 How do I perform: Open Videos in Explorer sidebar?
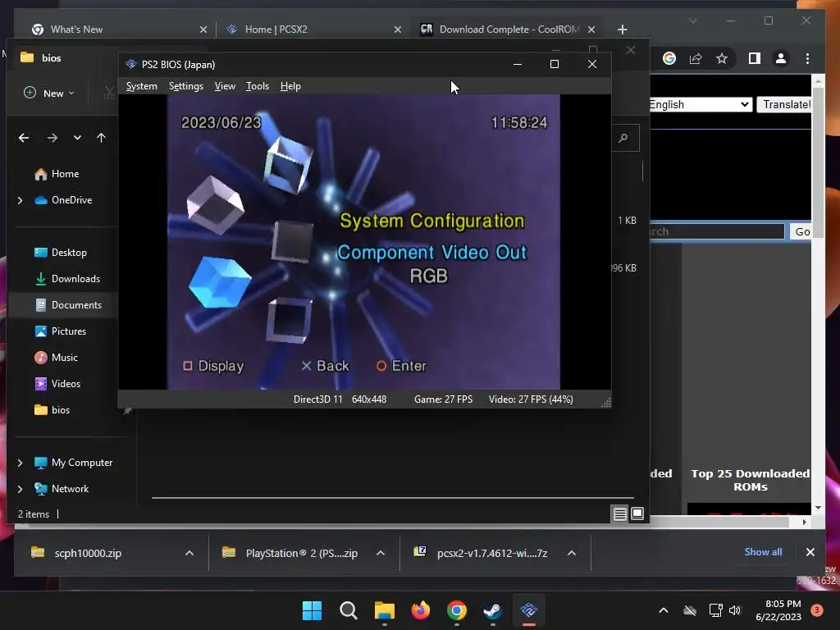pyautogui.click(x=66, y=384)
